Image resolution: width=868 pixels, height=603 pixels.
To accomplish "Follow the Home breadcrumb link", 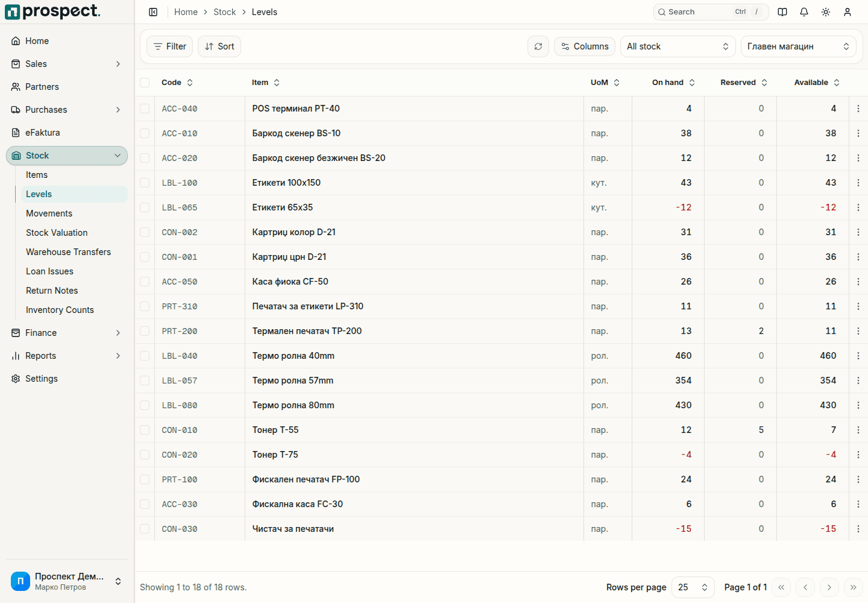I will pos(186,12).
